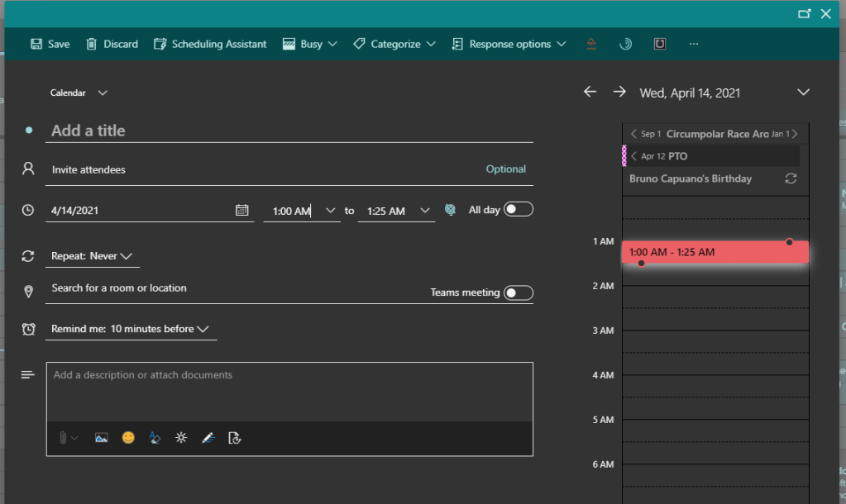Expand the Response options dropdown
Image resolution: width=846 pixels, height=504 pixels.
click(x=509, y=44)
